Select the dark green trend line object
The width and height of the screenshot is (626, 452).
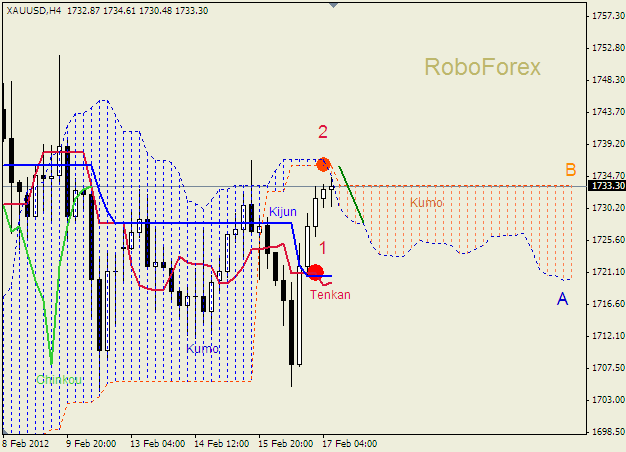[x=351, y=195]
